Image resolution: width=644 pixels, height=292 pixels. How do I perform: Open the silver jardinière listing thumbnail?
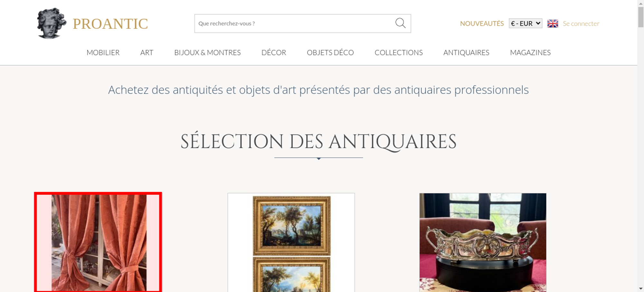pos(483,242)
